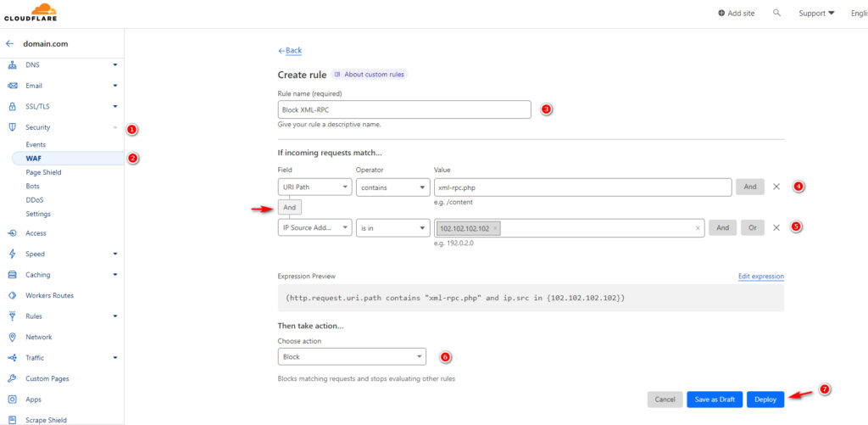Click the Or button on the IP row

[753, 227]
